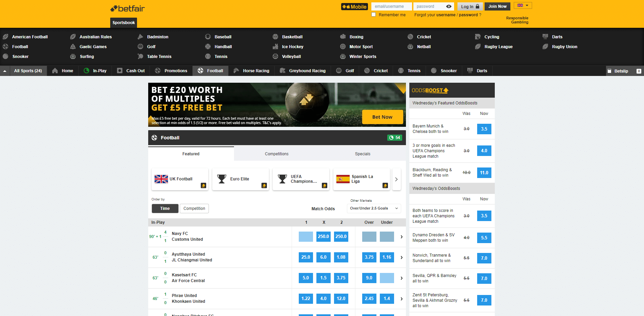The image size is (644, 316).
Task: Click the Horse Racing icon
Action: tap(236, 71)
